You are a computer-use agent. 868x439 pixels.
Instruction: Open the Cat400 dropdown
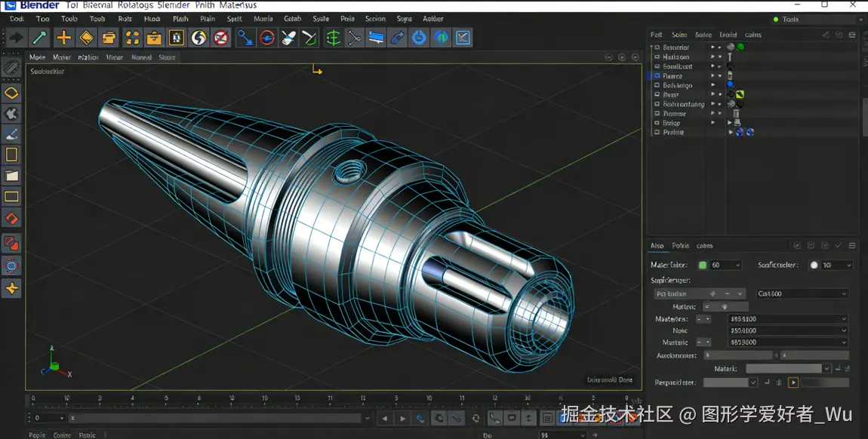click(x=802, y=293)
